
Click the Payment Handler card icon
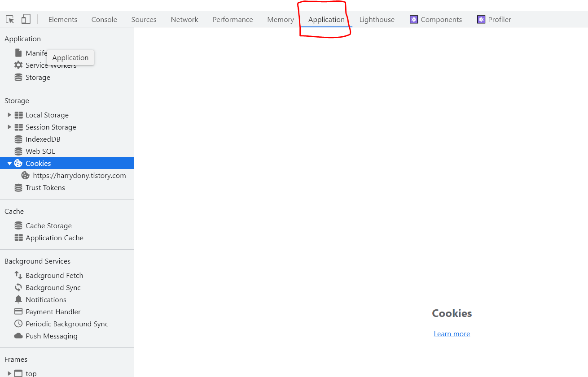(18, 312)
